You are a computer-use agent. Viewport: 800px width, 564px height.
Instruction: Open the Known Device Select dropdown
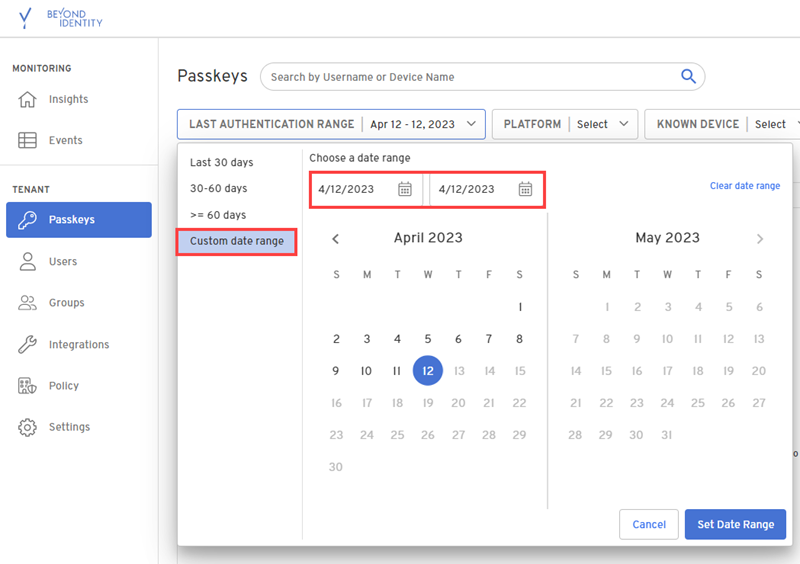coord(722,124)
